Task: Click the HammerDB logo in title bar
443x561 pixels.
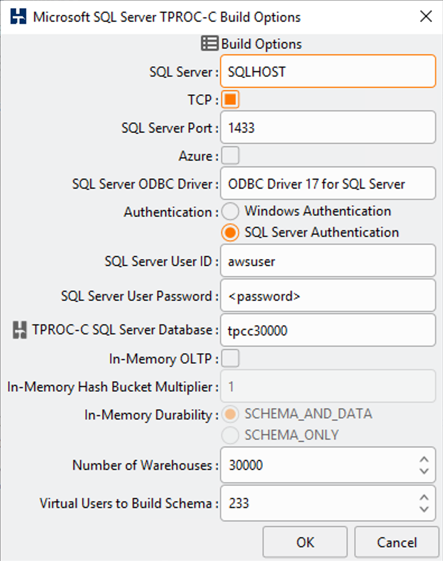Action: pyautogui.click(x=18, y=16)
